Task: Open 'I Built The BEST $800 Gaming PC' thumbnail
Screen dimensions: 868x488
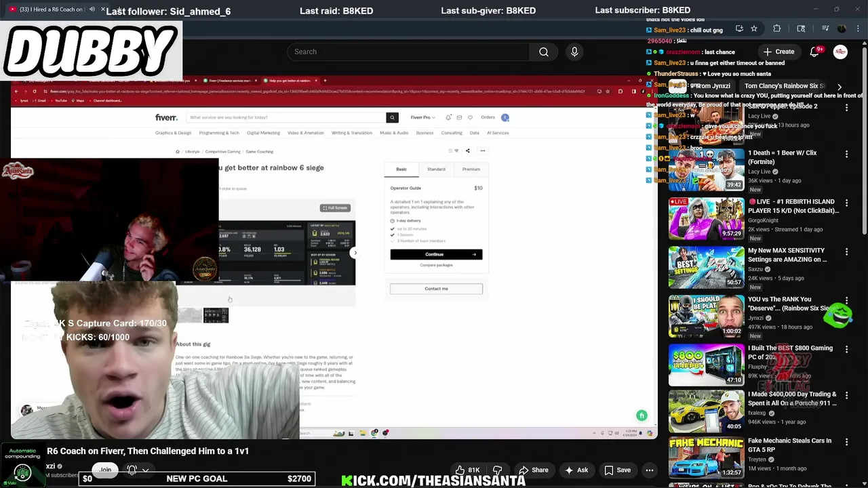Action: coord(706,365)
